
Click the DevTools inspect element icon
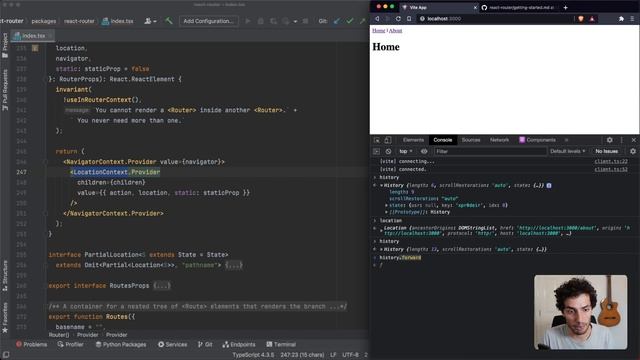click(x=377, y=140)
